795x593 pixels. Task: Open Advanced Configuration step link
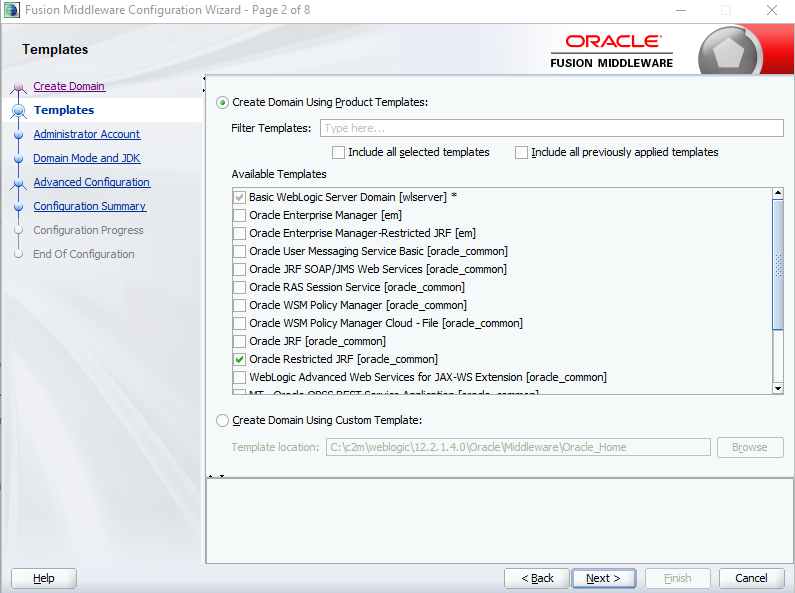click(x=92, y=182)
